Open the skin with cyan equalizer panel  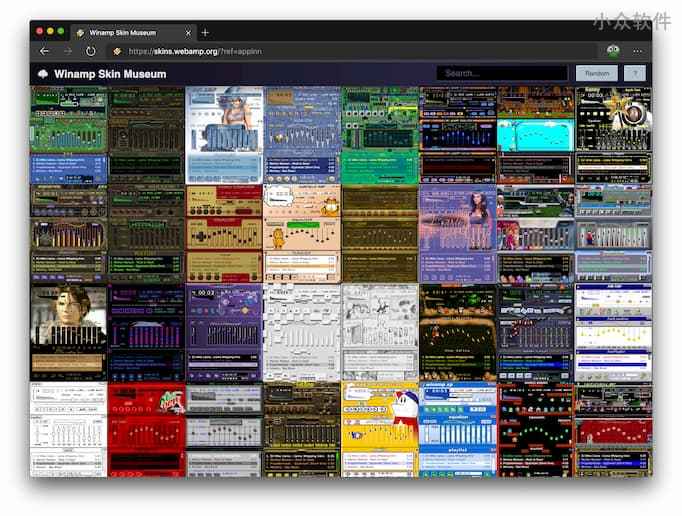[535, 135]
